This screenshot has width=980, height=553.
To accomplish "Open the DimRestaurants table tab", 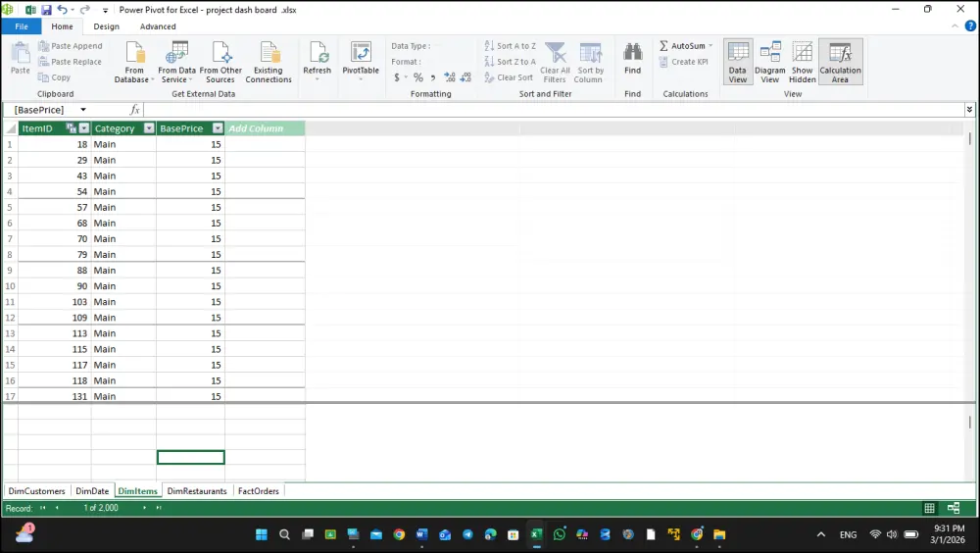I will [x=197, y=491].
